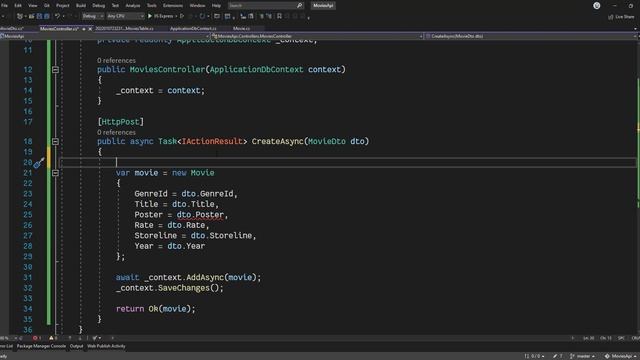Open the Window menu
640x360 pixels.
(x=198, y=6)
